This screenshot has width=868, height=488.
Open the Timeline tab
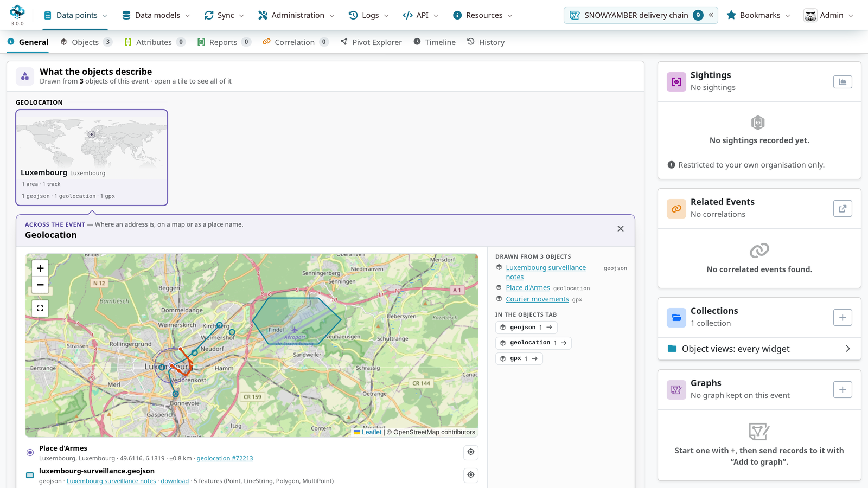(x=435, y=42)
